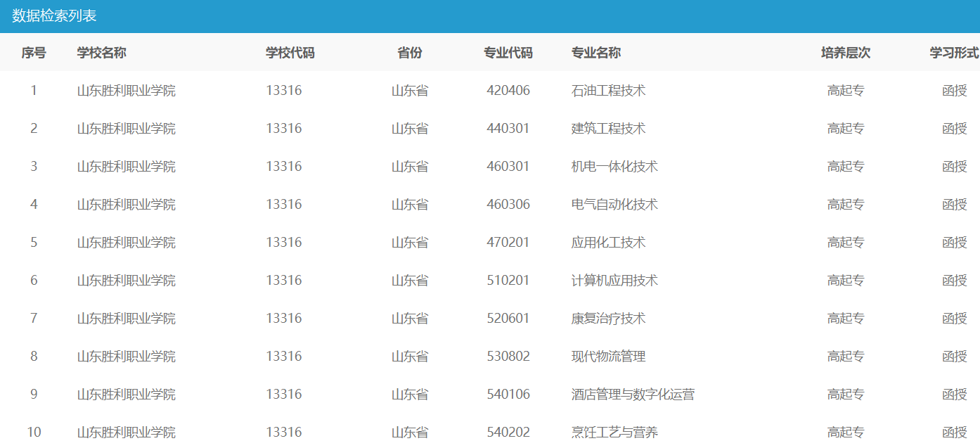Select the 石油工程技术 major cell
The image size is (980, 448).
point(609,91)
